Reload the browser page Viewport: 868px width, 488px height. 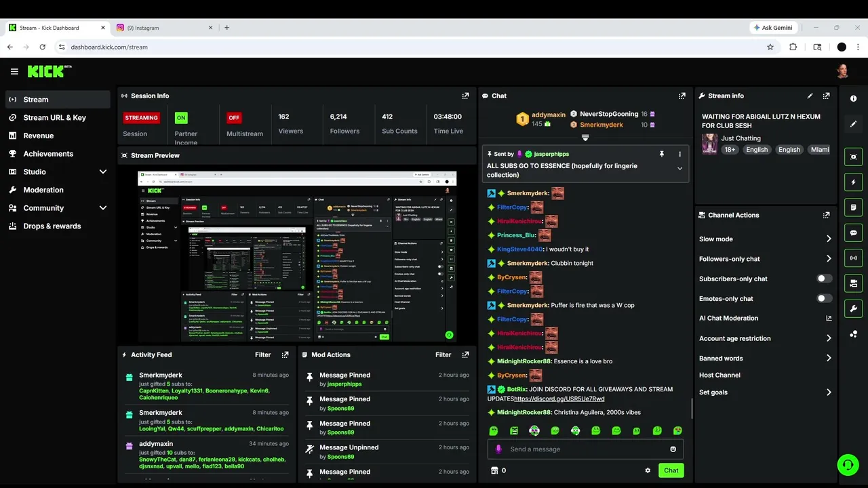click(42, 47)
